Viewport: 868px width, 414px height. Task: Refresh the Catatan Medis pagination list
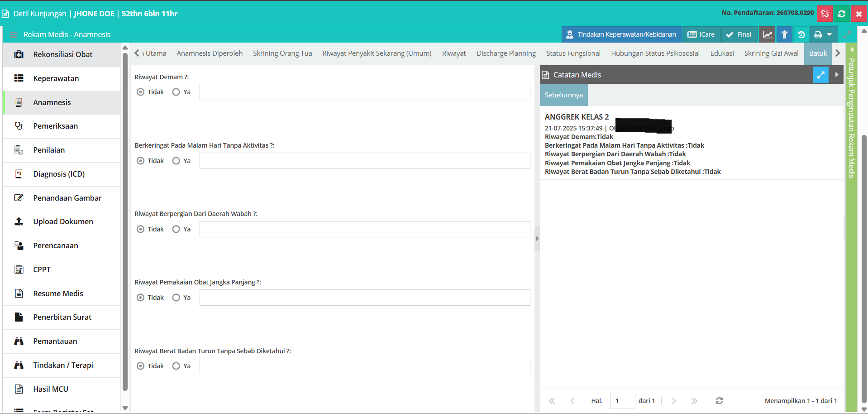coord(719,401)
